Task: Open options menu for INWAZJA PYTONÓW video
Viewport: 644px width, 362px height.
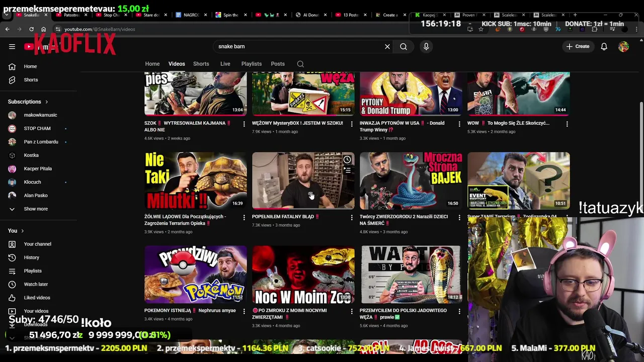Action: point(459,124)
